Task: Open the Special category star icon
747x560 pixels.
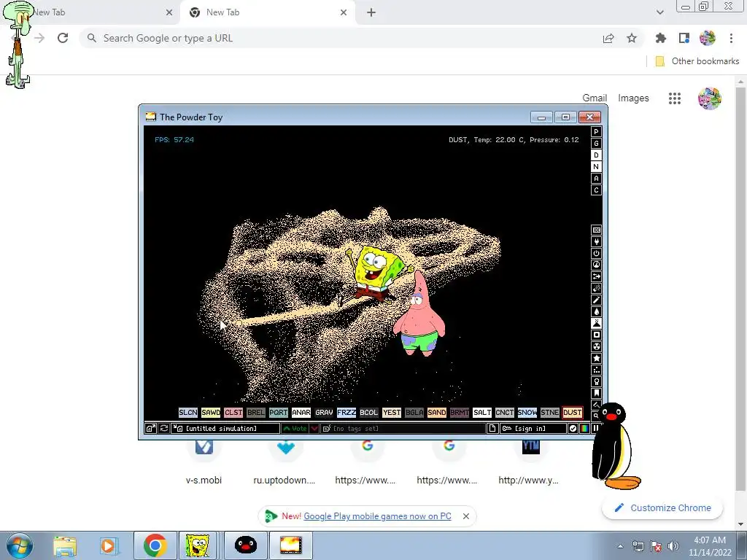Action: 596,358
